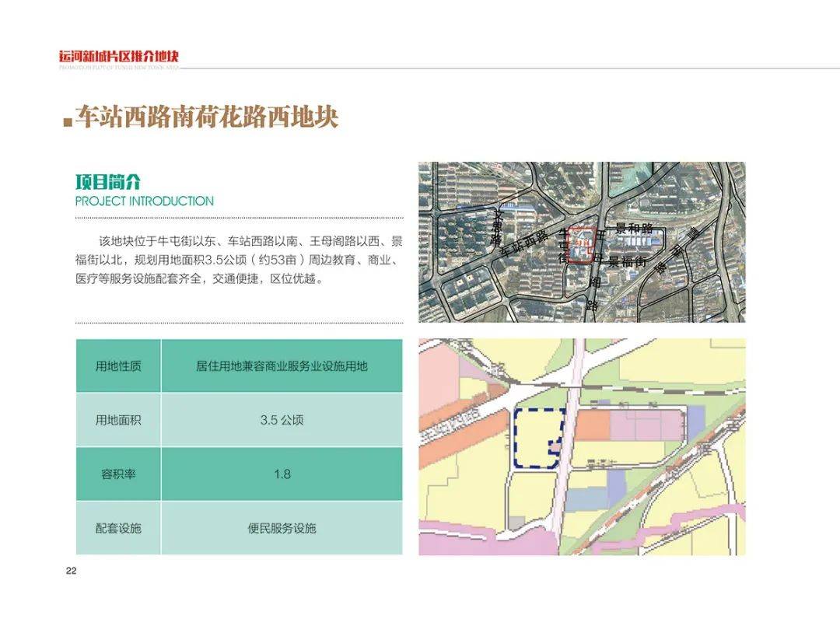Click the orange zone east of the parcel
The height and width of the screenshot is (619, 840).
click(x=593, y=425)
